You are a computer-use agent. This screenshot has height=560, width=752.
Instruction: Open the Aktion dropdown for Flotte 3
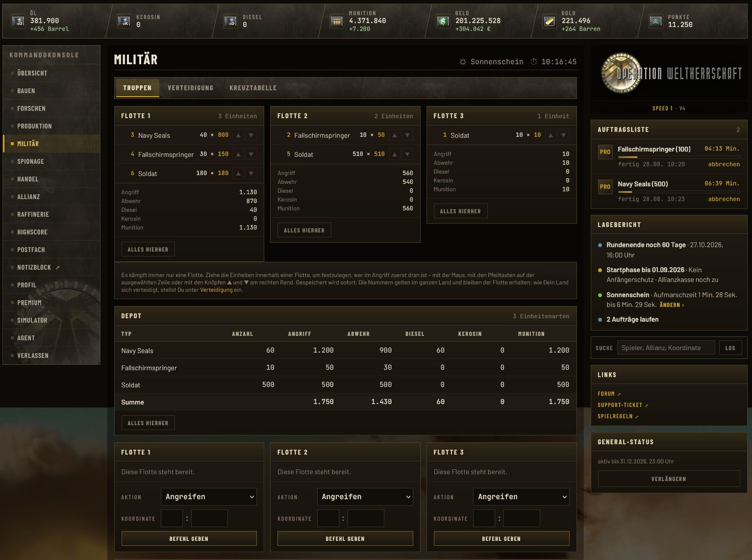[x=521, y=497]
